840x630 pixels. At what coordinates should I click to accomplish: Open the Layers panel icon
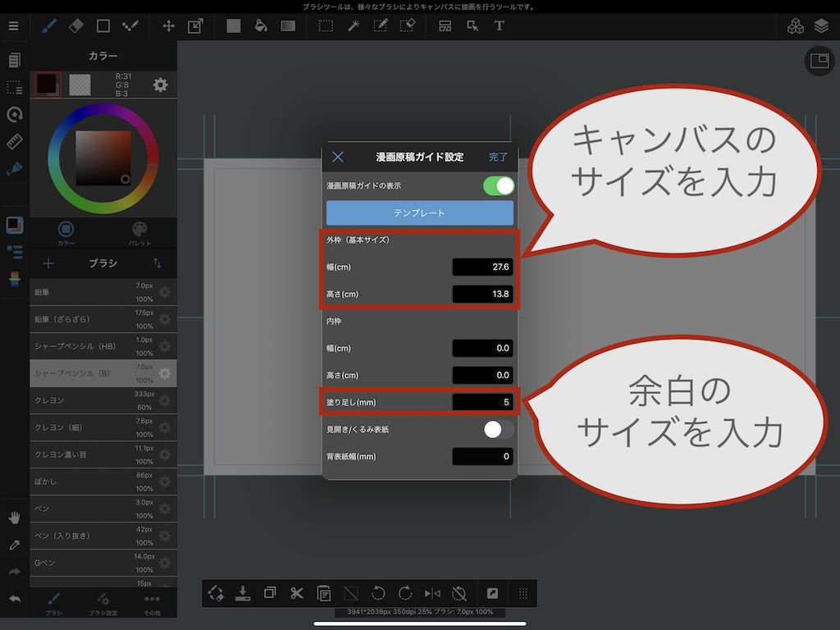pyautogui.click(x=821, y=26)
